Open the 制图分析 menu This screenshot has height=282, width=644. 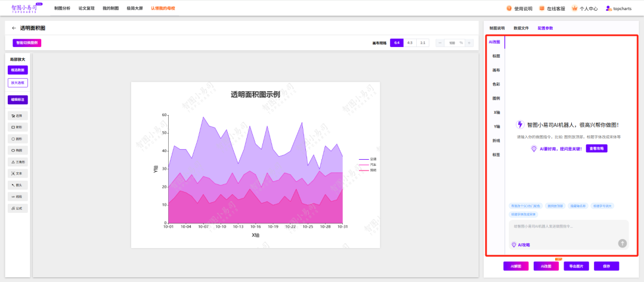click(62, 8)
